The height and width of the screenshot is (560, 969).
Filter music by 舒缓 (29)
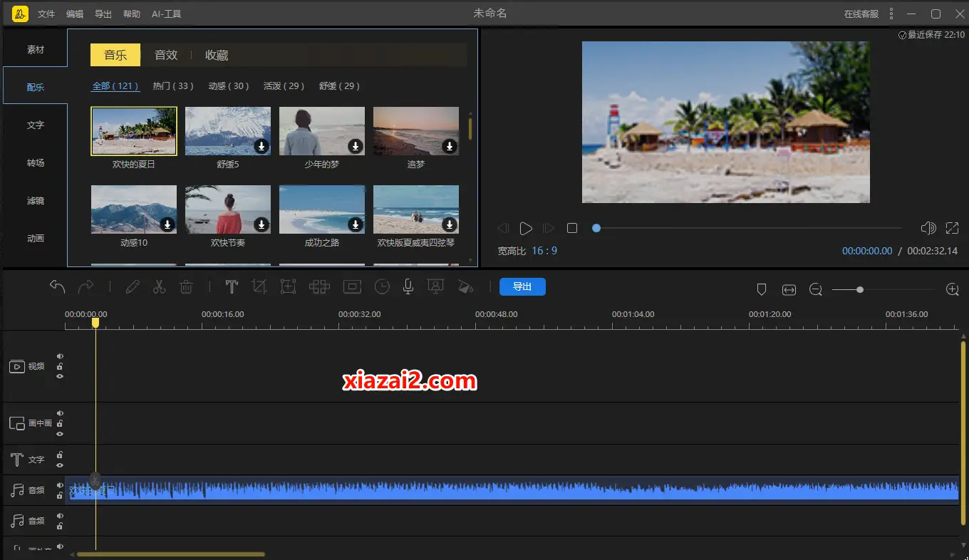(340, 85)
